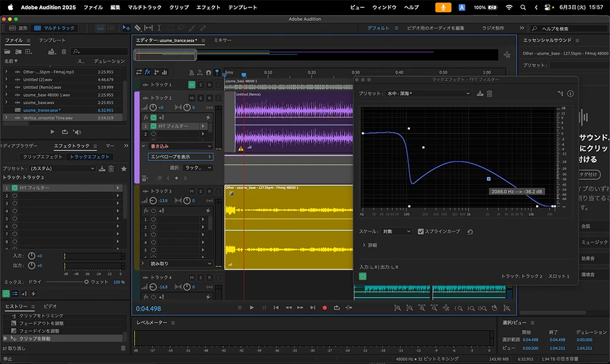Image resolution: width=610 pixels, height=364 pixels.
Task: Toggle the Spline Curve checkbox
Action: tap(420, 232)
